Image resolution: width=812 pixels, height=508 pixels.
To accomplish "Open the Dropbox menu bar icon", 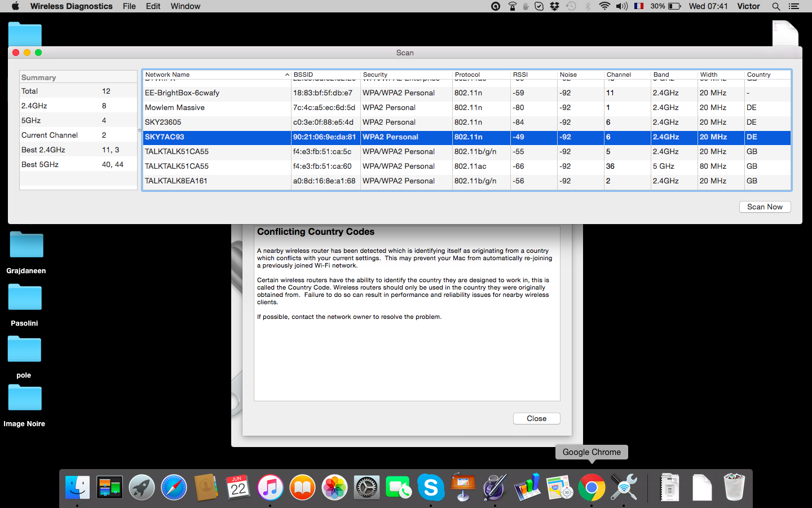I will click(x=554, y=6).
